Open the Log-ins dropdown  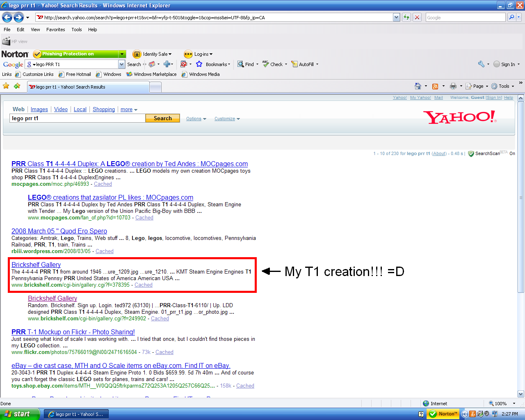point(199,54)
